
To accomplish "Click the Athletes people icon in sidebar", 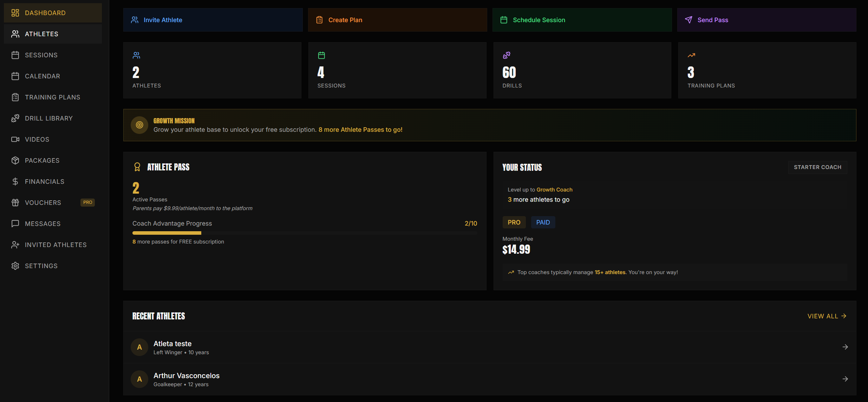I will (15, 34).
